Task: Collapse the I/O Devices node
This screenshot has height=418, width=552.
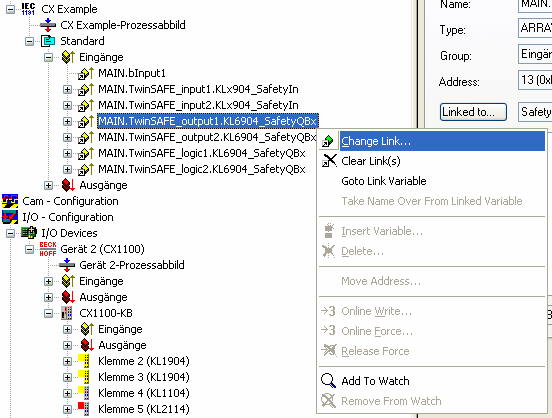Action: [11, 233]
